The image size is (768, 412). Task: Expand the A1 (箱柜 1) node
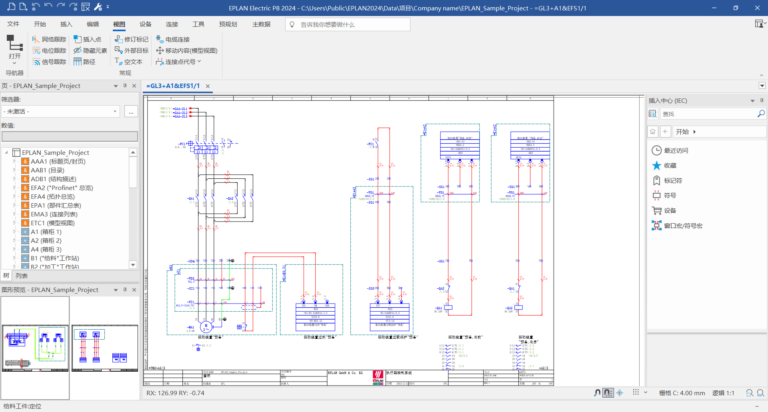pos(14,232)
